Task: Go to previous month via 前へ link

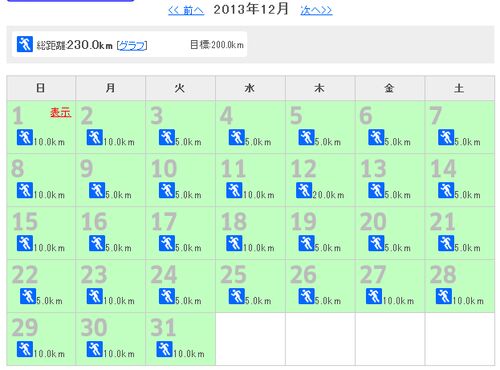Action: pos(186,10)
